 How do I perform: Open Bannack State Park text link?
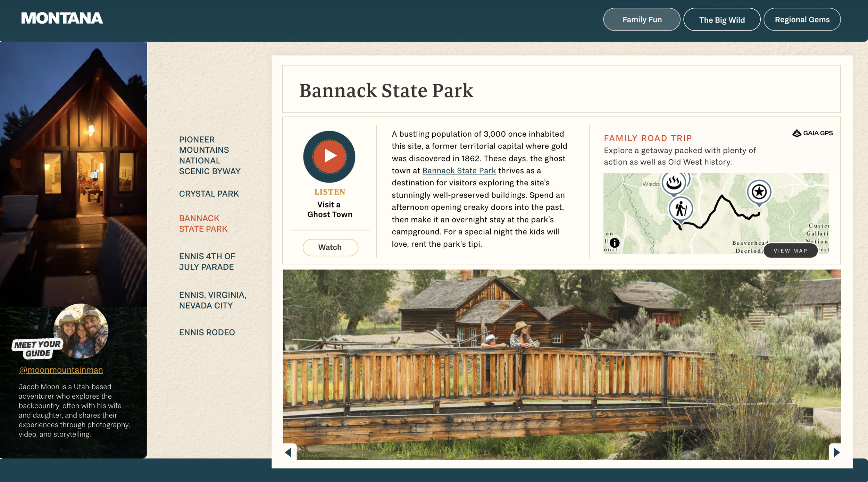tap(459, 171)
